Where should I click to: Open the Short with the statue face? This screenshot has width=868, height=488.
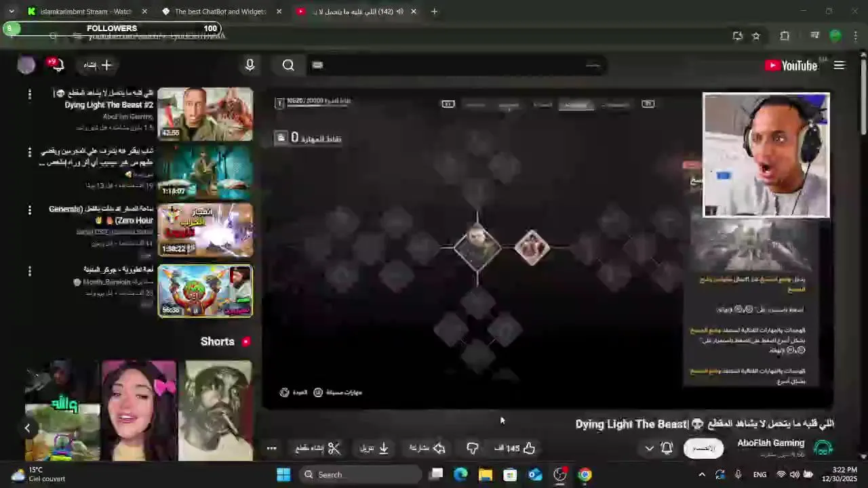click(x=216, y=411)
